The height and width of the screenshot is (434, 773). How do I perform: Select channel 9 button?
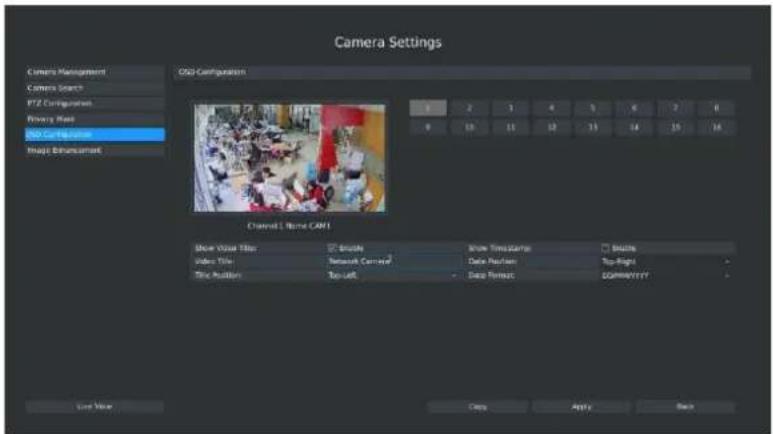[x=428, y=127]
